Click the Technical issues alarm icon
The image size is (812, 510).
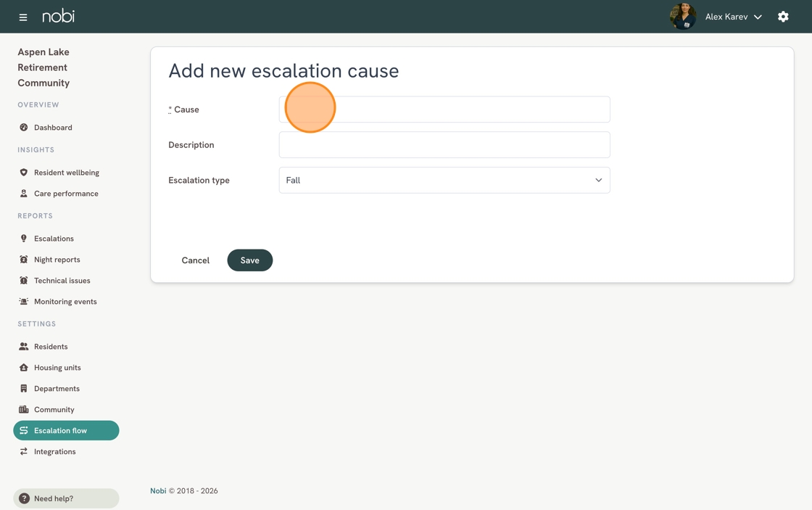point(24,281)
